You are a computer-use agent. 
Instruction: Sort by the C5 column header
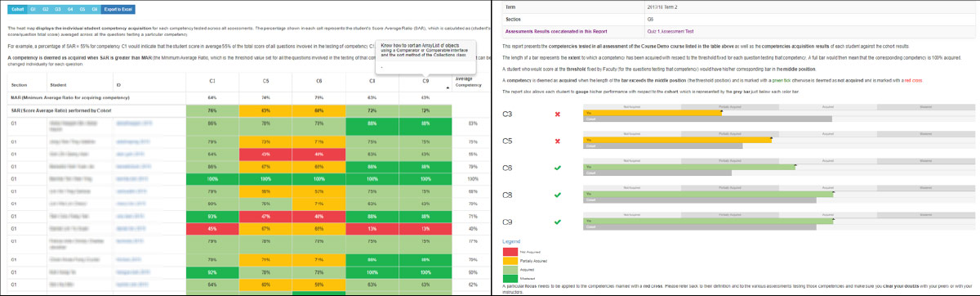tap(266, 81)
